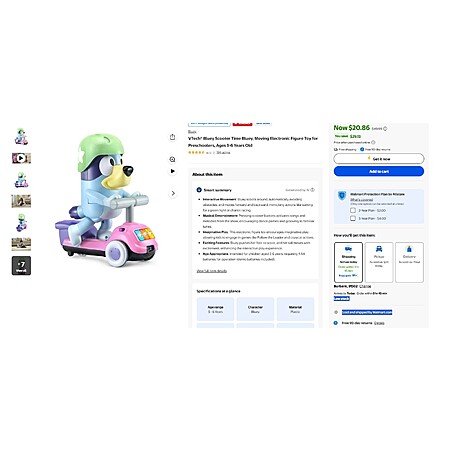Click the Walmart Protection Plan shield icon
The image size is (450, 450).
pyautogui.click(x=342, y=196)
